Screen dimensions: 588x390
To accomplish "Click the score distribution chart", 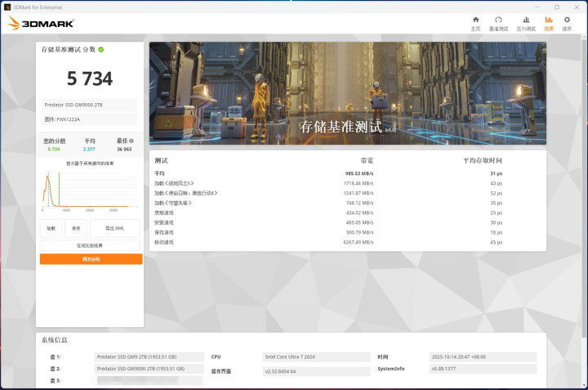I will (90, 190).
